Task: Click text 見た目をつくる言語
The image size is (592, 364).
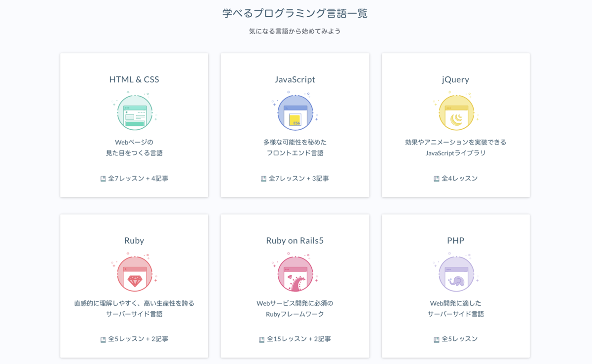Action: [x=134, y=153]
